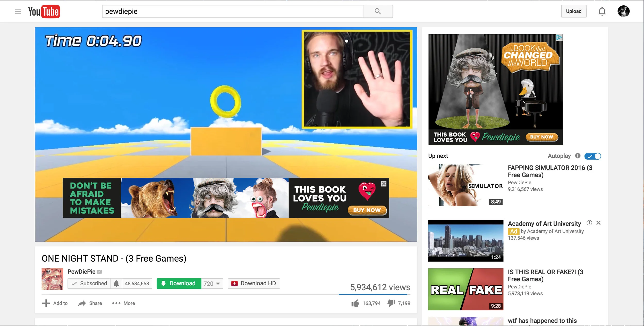The image size is (644, 326).
Task: Open the wtf has happened to this video
Action: (x=542, y=321)
